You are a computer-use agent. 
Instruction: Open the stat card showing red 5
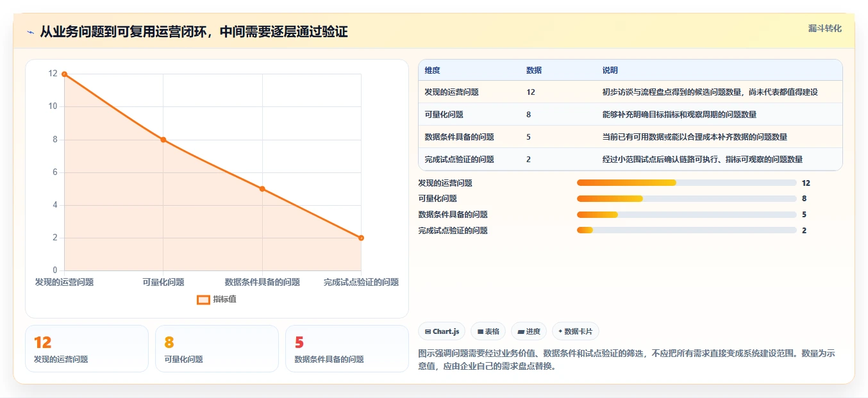click(347, 349)
